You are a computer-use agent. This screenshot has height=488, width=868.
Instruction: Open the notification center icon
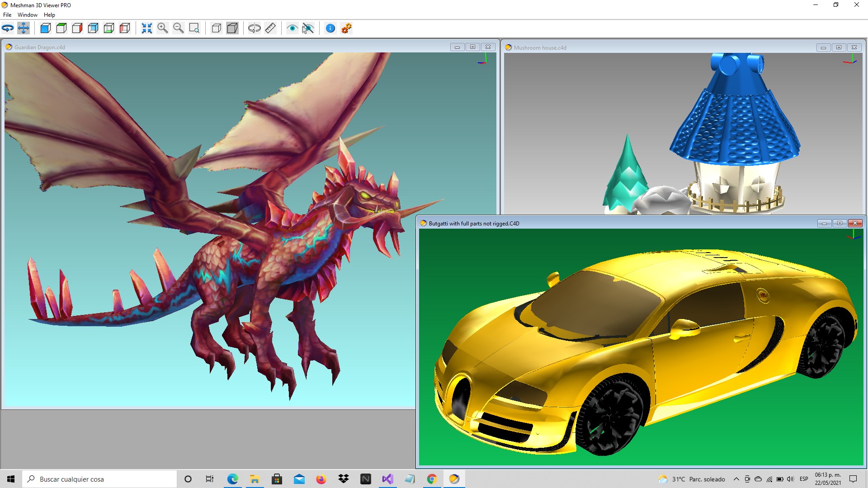853,479
